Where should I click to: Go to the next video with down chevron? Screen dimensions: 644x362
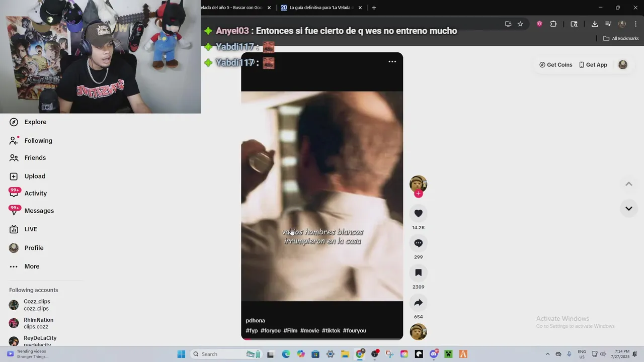pos(628,208)
